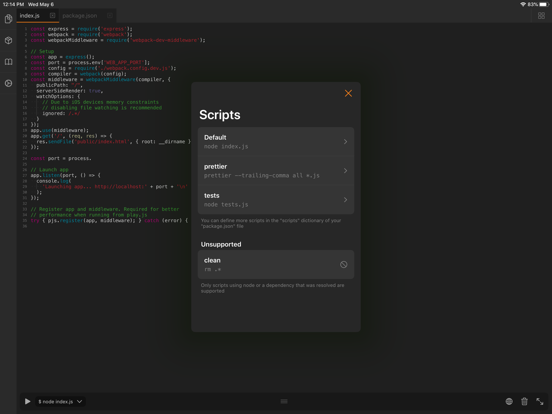Click the Unsupported section label

pyautogui.click(x=221, y=244)
